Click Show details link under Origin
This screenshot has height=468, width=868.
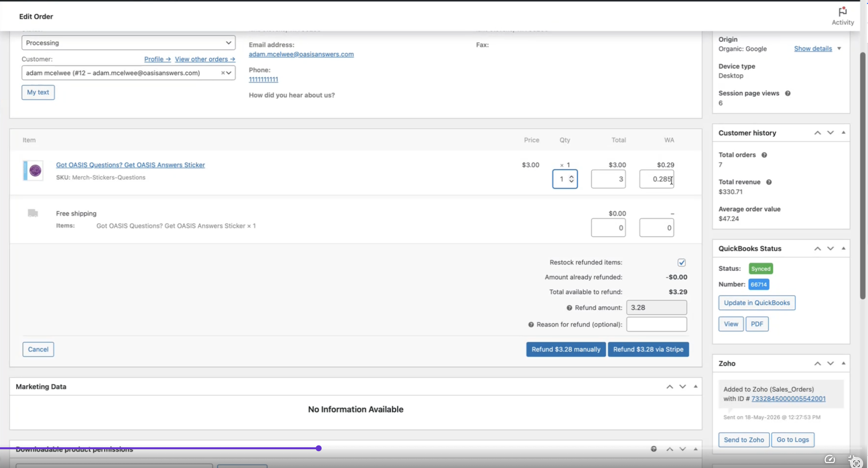click(x=813, y=49)
